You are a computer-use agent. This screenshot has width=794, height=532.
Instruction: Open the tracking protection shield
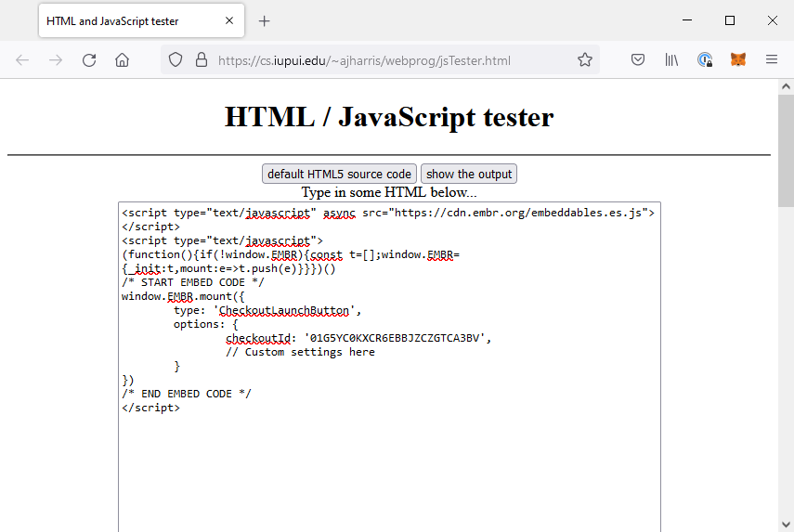point(176,60)
